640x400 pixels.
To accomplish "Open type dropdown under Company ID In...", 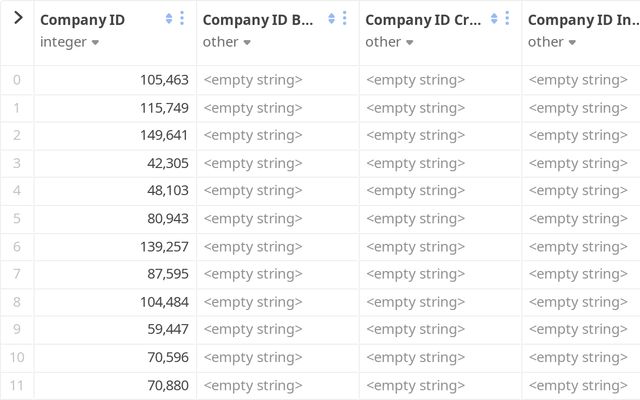I will click(x=553, y=42).
